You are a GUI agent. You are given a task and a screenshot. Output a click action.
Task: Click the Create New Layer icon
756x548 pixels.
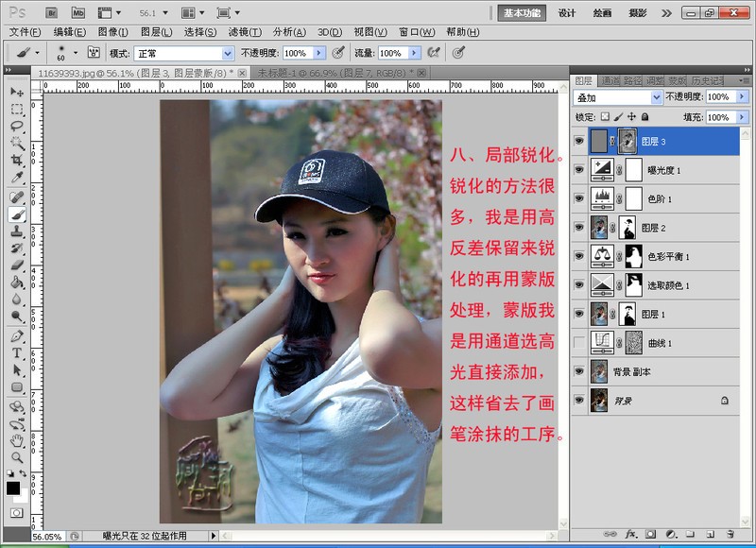(x=709, y=534)
